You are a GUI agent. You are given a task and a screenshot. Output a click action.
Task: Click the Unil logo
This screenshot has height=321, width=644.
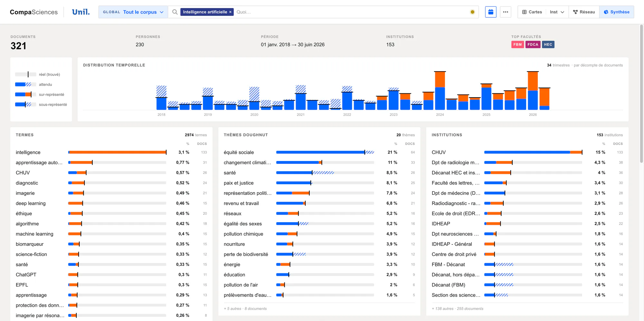(x=81, y=12)
